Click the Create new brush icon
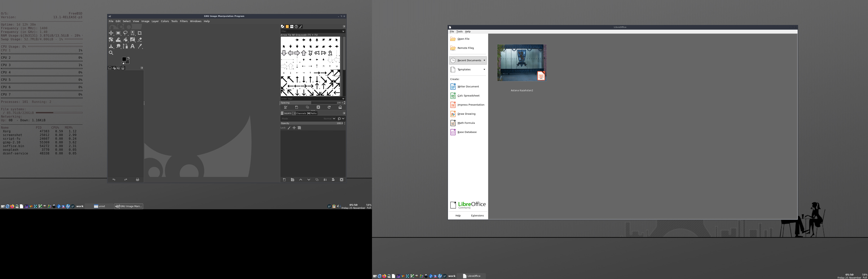Viewport: 868px width, 279px height. point(296,107)
